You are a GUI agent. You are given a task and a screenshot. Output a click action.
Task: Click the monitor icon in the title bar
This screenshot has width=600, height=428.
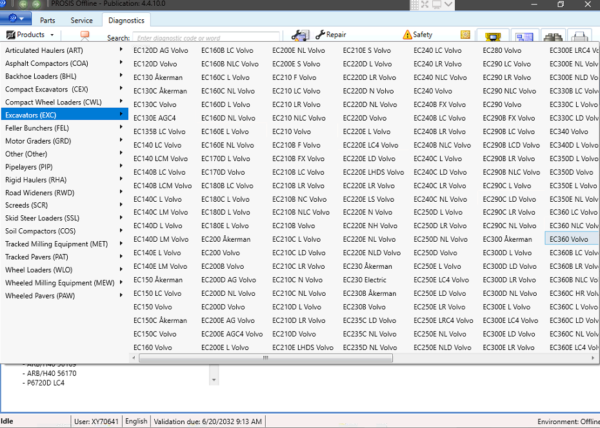[437, 5]
